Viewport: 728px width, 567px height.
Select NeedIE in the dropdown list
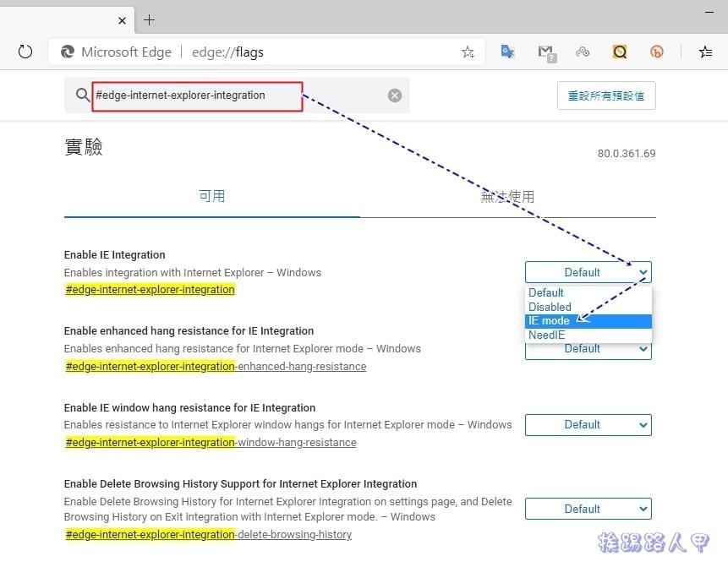588,335
